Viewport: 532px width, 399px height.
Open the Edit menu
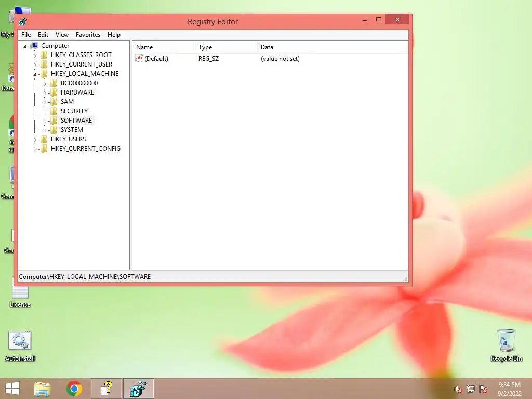(x=43, y=35)
